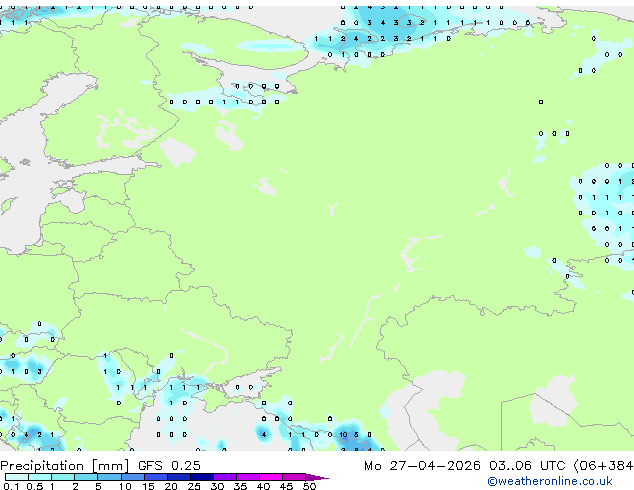Select the 35–40 mm violet legend swatch
Screen dimensions: 634x490
247,477
